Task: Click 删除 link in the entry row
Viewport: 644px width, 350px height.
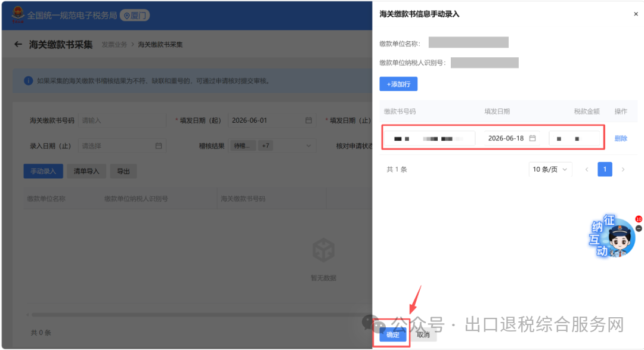Action: tap(621, 138)
